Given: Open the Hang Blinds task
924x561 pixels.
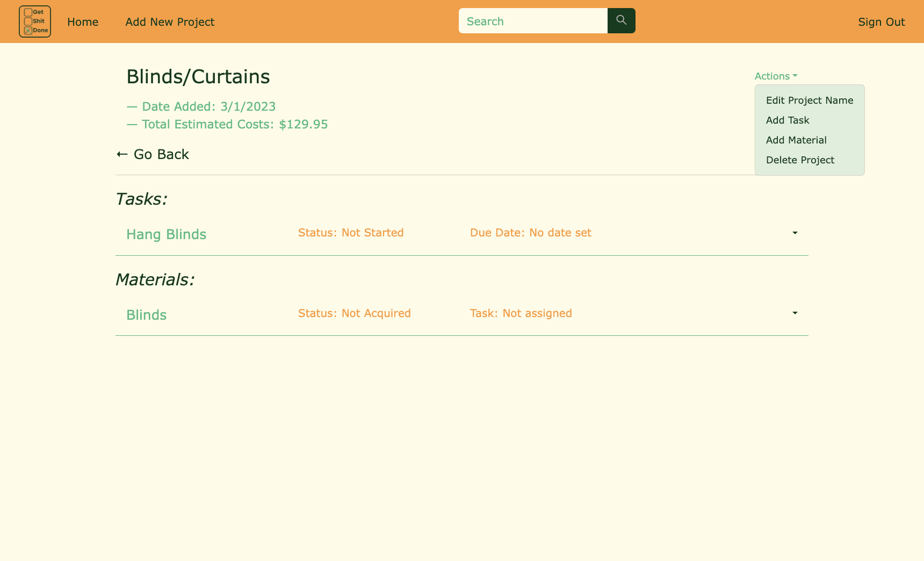Looking at the screenshot, I should click(166, 234).
